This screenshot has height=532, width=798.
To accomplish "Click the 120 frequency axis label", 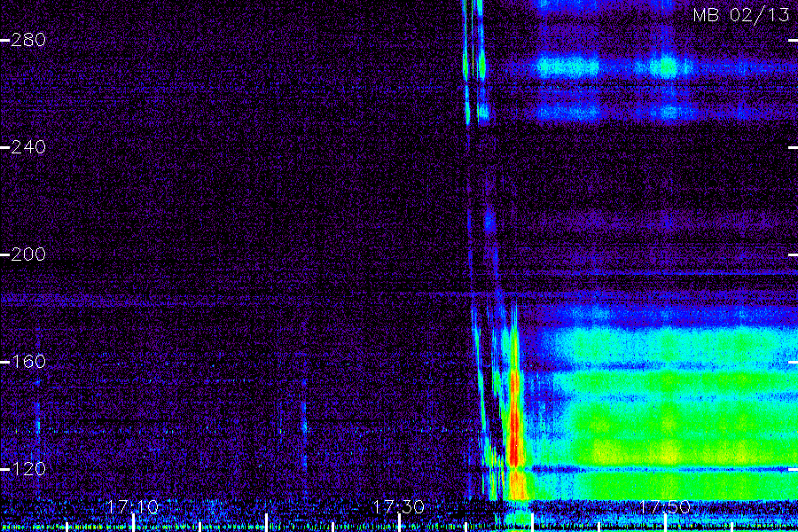I will [28, 468].
